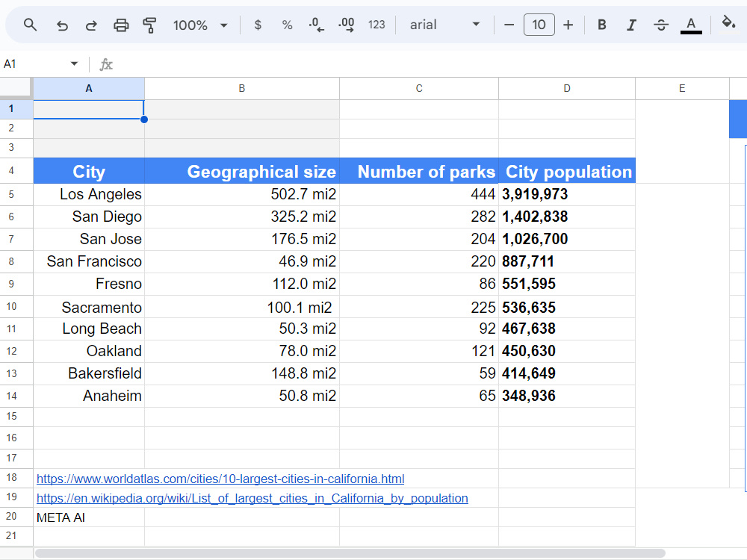Image resolution: width=747 pixels, height=560 pixels.
Task: Redo the last action
Action: (x=91, y=25)
